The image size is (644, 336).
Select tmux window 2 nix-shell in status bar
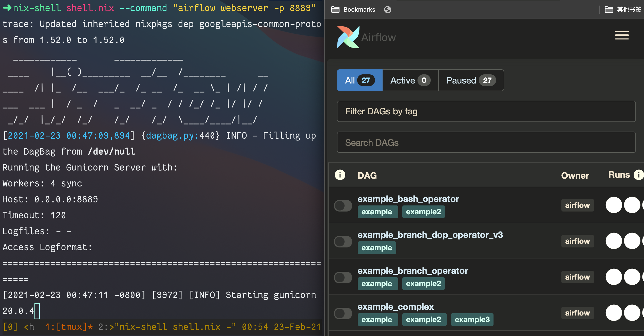167,327
